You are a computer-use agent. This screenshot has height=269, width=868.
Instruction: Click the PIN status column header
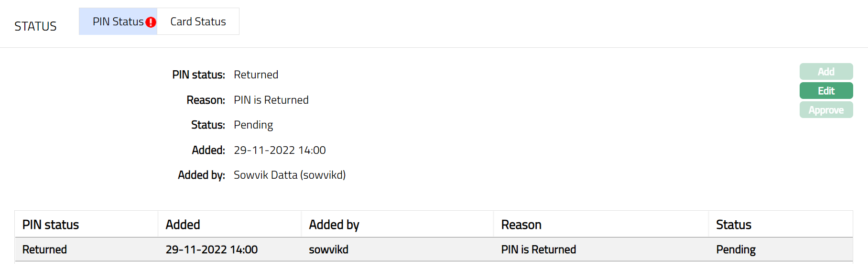pyautogui.click(x=51, y=225)
